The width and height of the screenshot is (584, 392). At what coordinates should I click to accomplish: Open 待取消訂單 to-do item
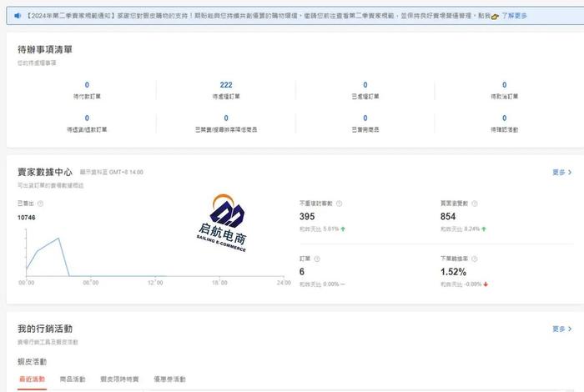tap(504, 90)
